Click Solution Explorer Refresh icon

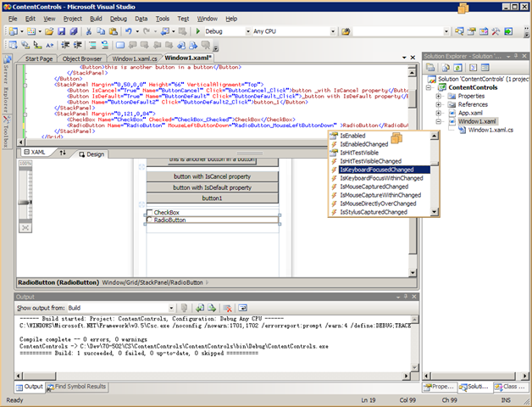[x=457, y=68]
